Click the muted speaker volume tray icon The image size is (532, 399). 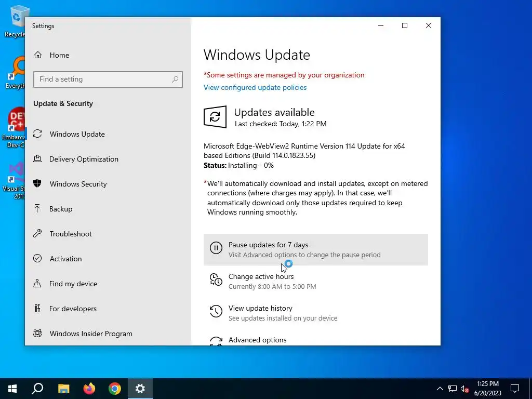pos(465,389)
